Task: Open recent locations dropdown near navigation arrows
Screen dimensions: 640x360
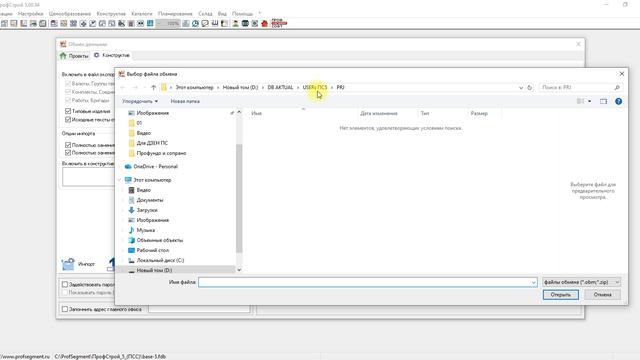Action: [144, 87]
